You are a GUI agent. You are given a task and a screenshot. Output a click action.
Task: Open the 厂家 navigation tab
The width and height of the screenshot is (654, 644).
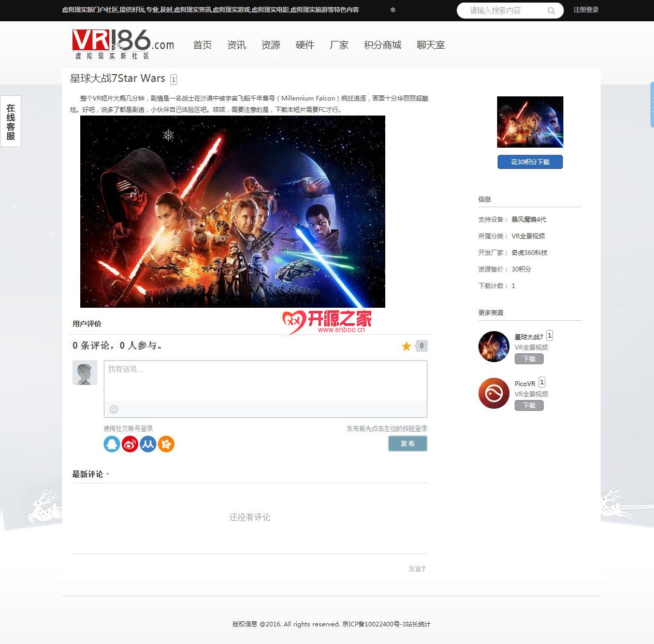(x=339, y=45)
